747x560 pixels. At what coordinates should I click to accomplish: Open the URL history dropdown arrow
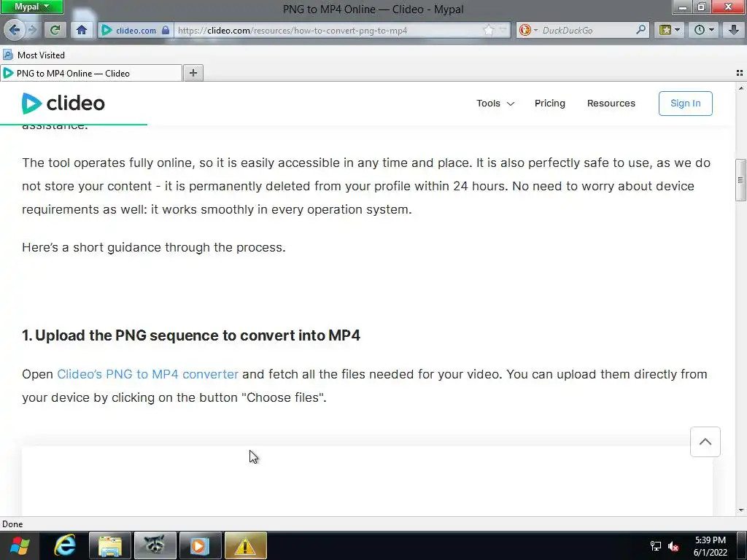pos(503,30)
